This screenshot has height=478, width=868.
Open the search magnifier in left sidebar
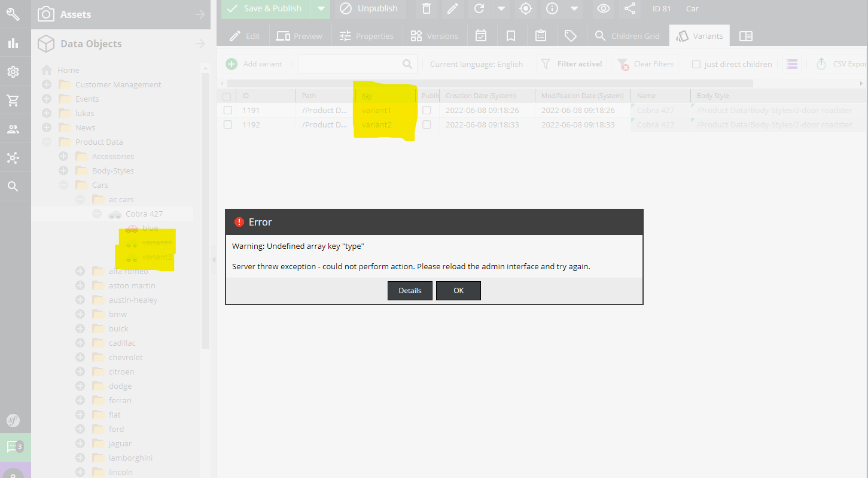tap(13, 187)
